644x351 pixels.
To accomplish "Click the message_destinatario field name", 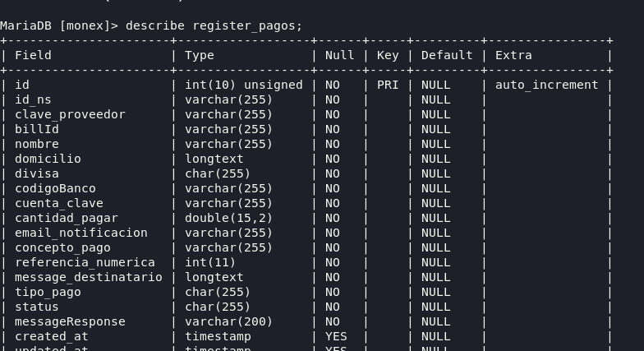I will coord(89,277).
